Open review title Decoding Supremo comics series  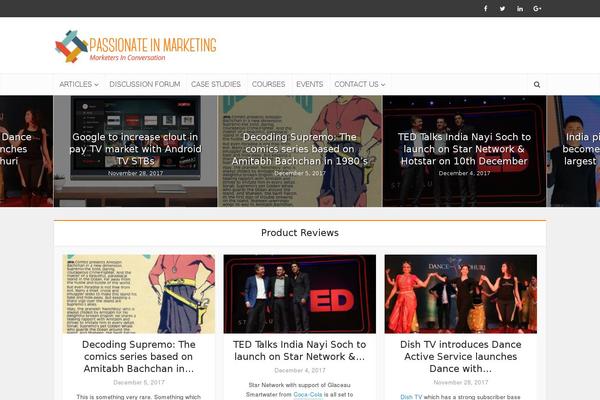pyautogui.click(x=139, y=356)
